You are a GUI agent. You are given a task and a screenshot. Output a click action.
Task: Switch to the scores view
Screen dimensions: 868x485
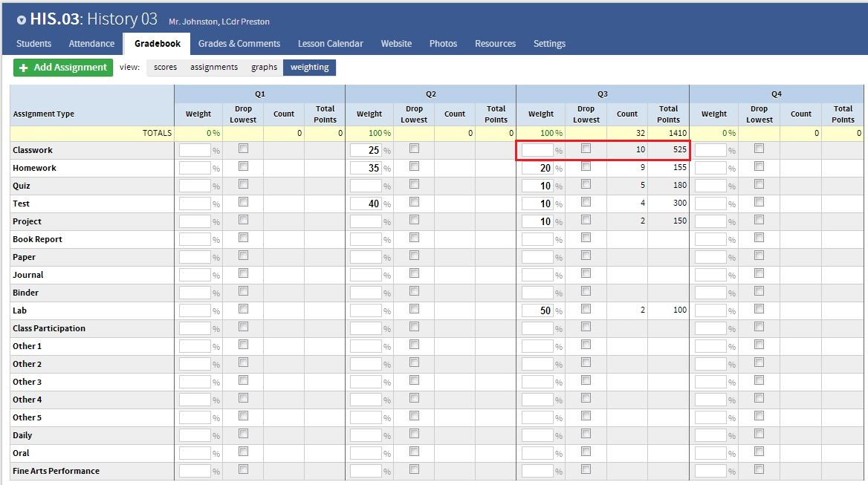coord(165,68)
